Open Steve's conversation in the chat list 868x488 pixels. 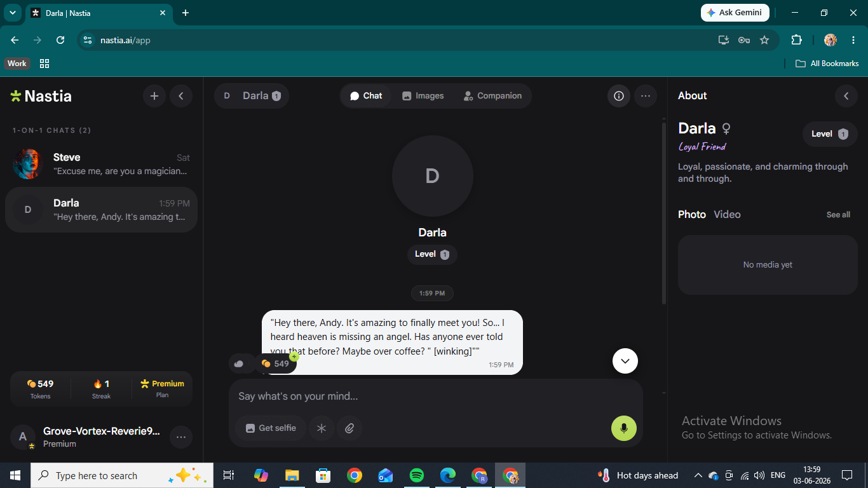(101, 164)
